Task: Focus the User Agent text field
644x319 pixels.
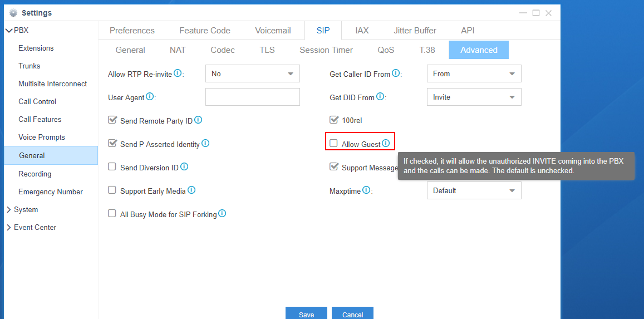Action: pos(253,97)
